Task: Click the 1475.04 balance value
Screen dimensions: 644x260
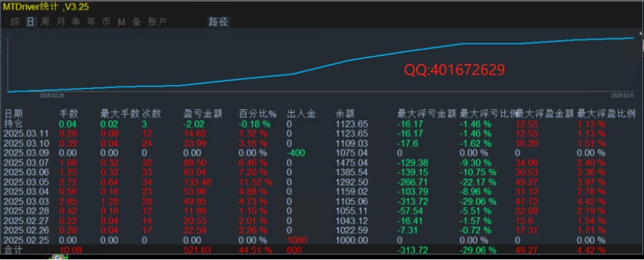Action: (x=351, y=163)
